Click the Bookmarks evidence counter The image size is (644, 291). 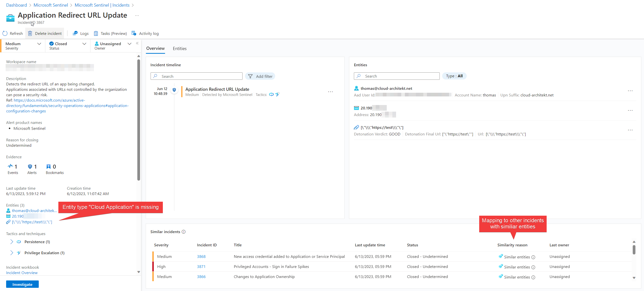54,169
